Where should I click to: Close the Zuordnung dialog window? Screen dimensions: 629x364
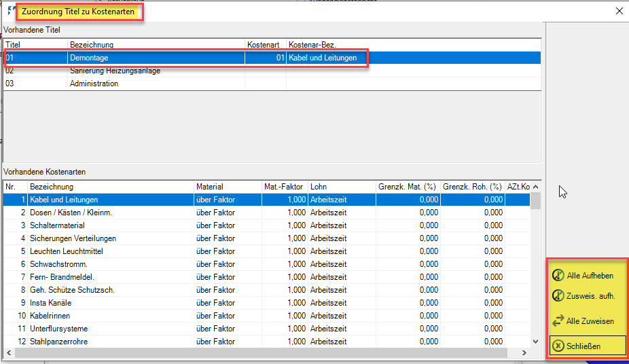pos(619,11)
